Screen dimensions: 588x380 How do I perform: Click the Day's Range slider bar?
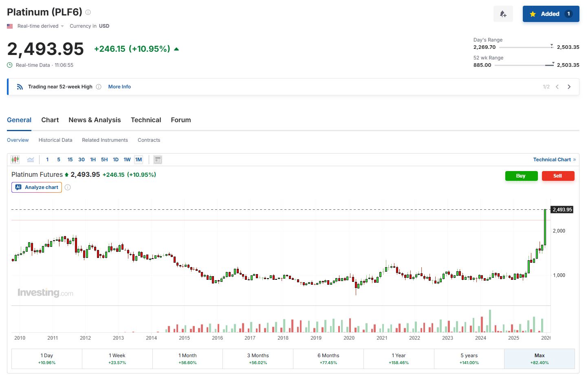pos(526,47)
